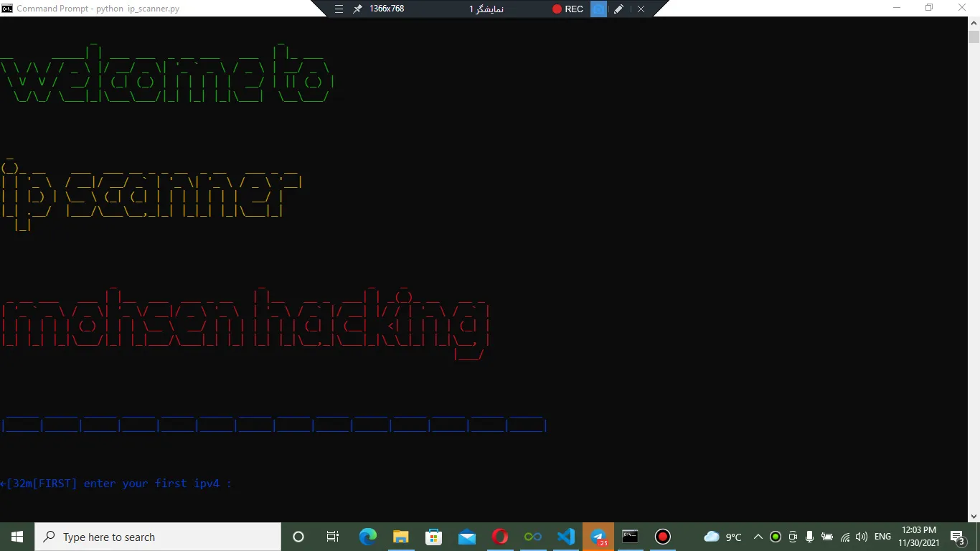The height and width of the screenshot is (551, 980).
Task: Click the taskbar search box
Action: tap(158, 537)
